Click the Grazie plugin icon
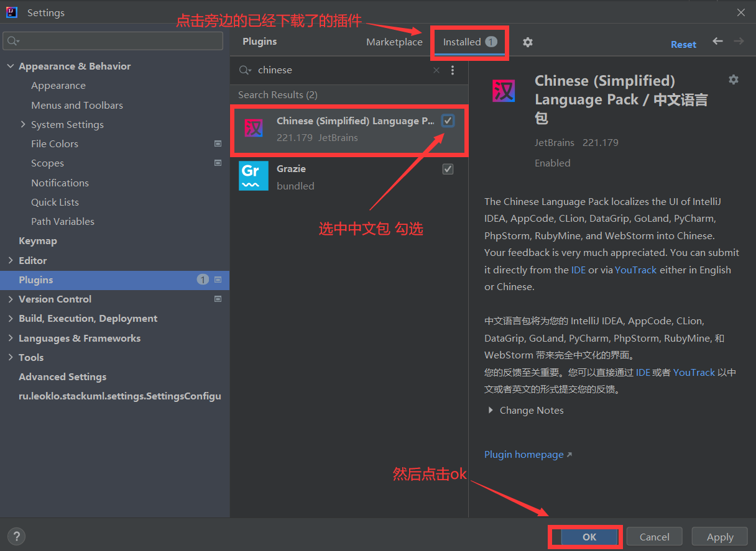 (x=254, y=176)
